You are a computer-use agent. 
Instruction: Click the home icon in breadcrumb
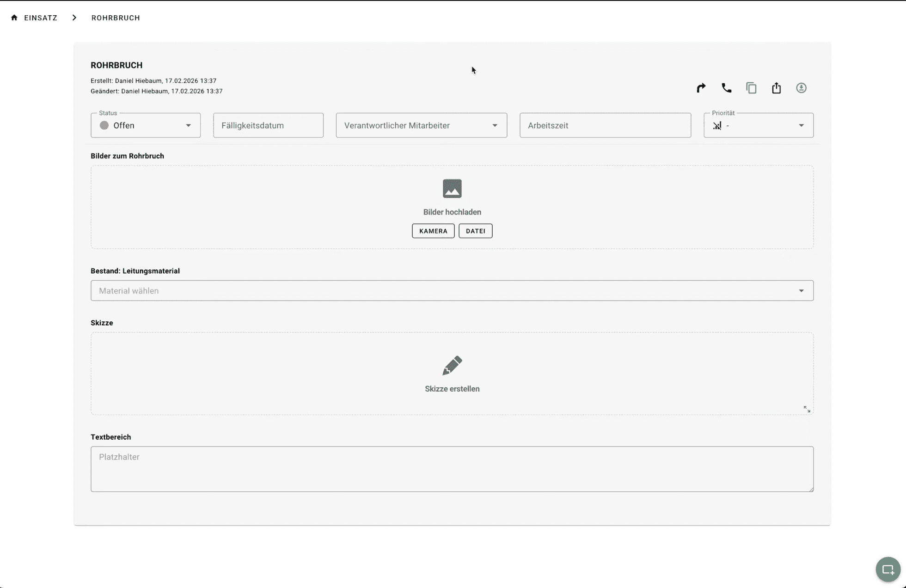(14, 18)
